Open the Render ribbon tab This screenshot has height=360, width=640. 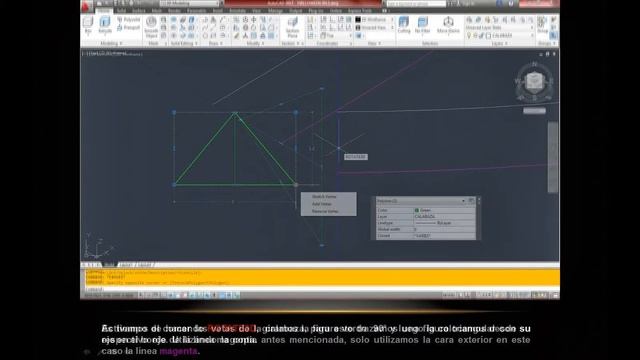[x=174, y=11]
